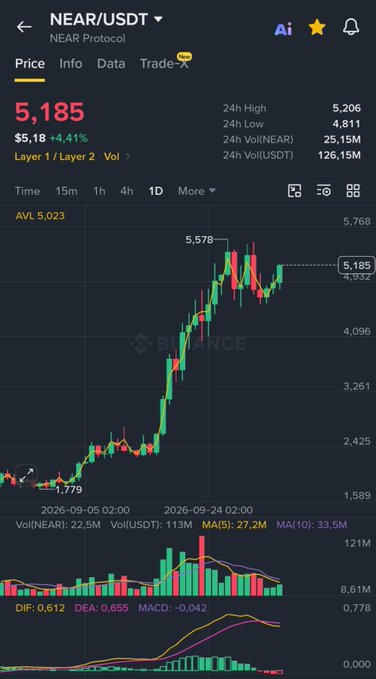This screenshot has width=376, height=679.
Task: Open the chart drawing tools icon
Action: 295,191
